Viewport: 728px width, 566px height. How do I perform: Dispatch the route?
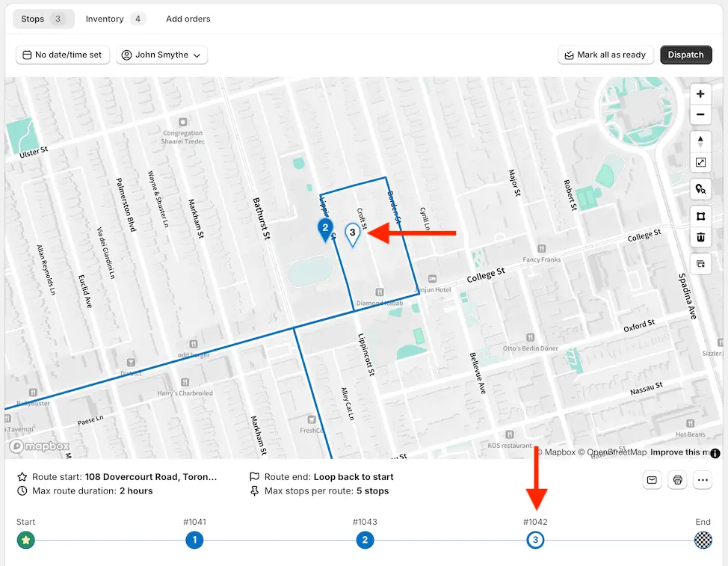pyautogui.click(x=685, y=55)
